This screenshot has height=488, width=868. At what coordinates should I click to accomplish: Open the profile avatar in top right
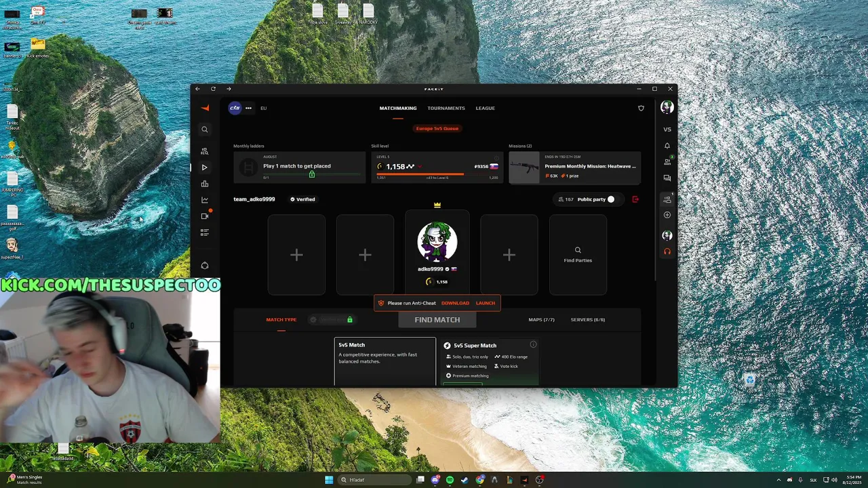point(667,107)
